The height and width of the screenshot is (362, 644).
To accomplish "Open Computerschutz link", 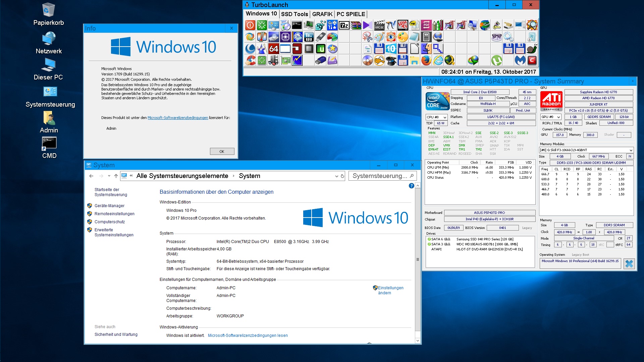I will click(110, 222).
